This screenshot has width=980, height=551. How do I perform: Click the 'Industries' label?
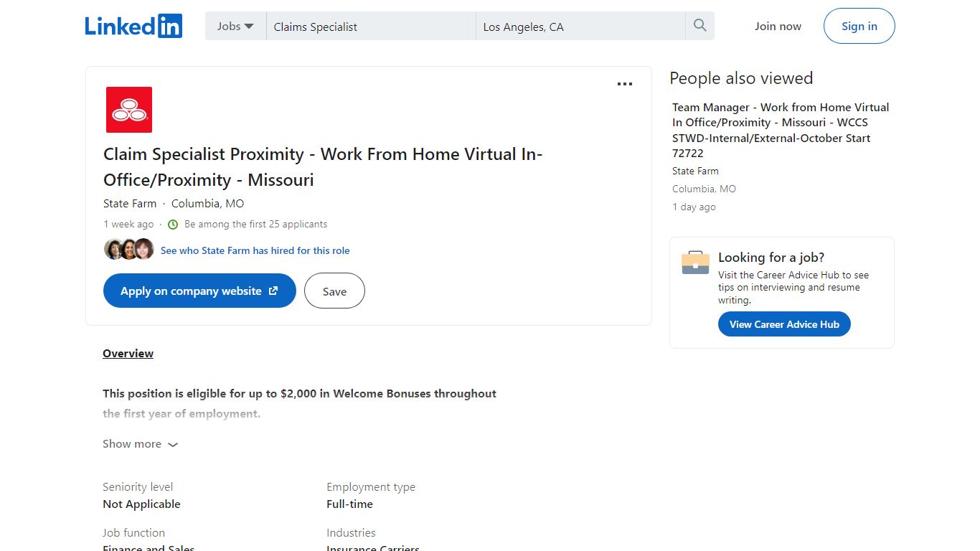351,533
